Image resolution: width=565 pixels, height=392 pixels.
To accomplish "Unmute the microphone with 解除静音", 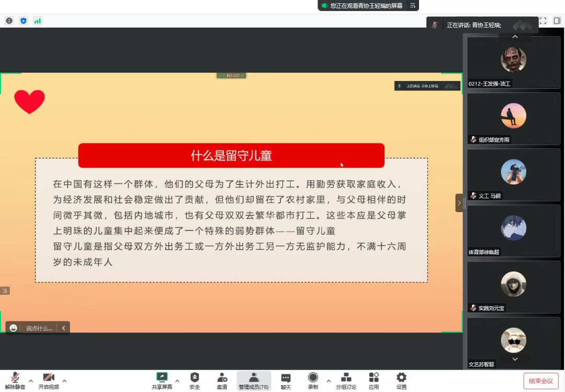I will [15, 381].
